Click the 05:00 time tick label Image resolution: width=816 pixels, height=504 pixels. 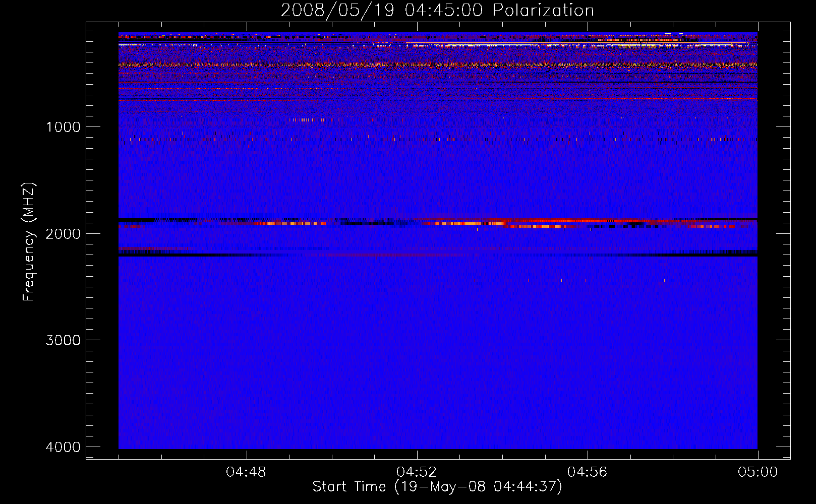757,472
